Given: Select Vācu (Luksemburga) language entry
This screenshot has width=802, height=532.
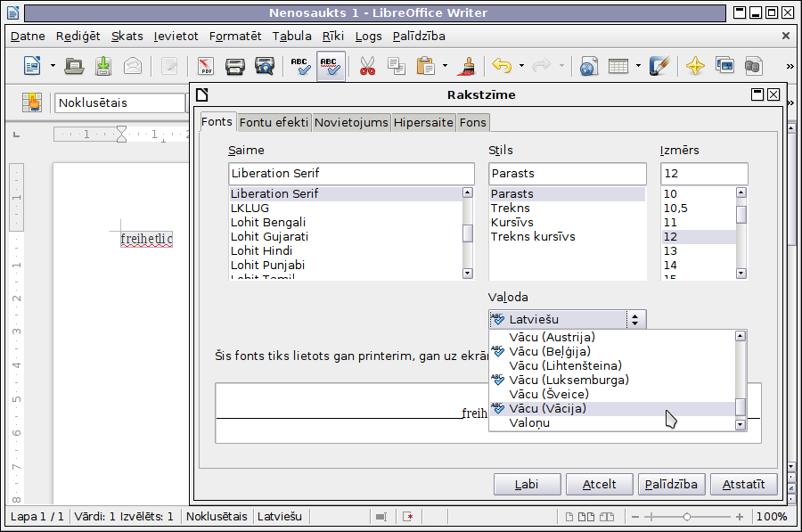Looking at the screenshot, I should click(x=612, y=381).
